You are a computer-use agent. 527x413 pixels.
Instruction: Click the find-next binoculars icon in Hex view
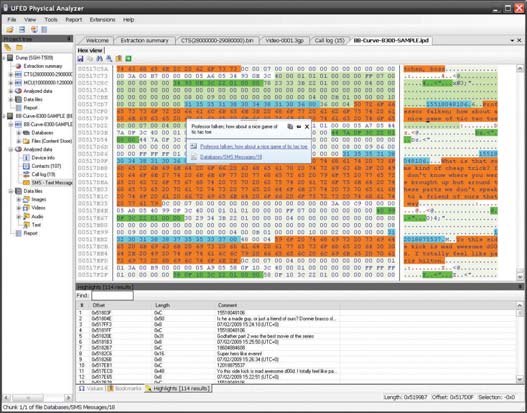(x=109, y=59)
